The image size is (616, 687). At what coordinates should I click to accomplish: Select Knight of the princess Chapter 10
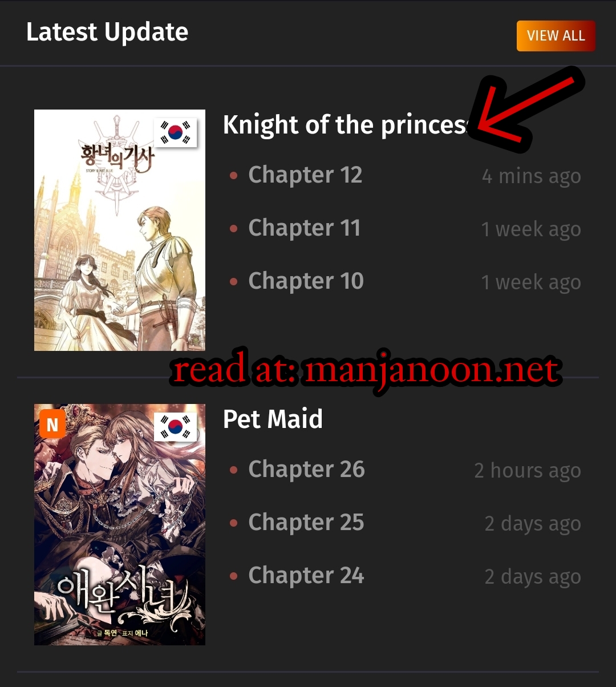click(x=306, y=281)
